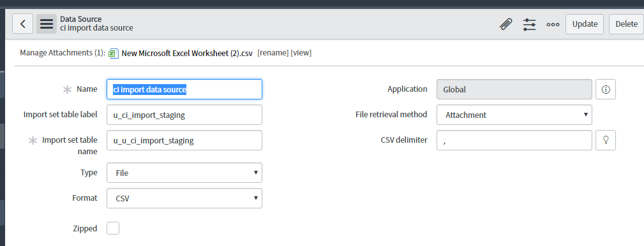Open File retrieval method dropdown
644x246 pixels.
coord(514,115)
